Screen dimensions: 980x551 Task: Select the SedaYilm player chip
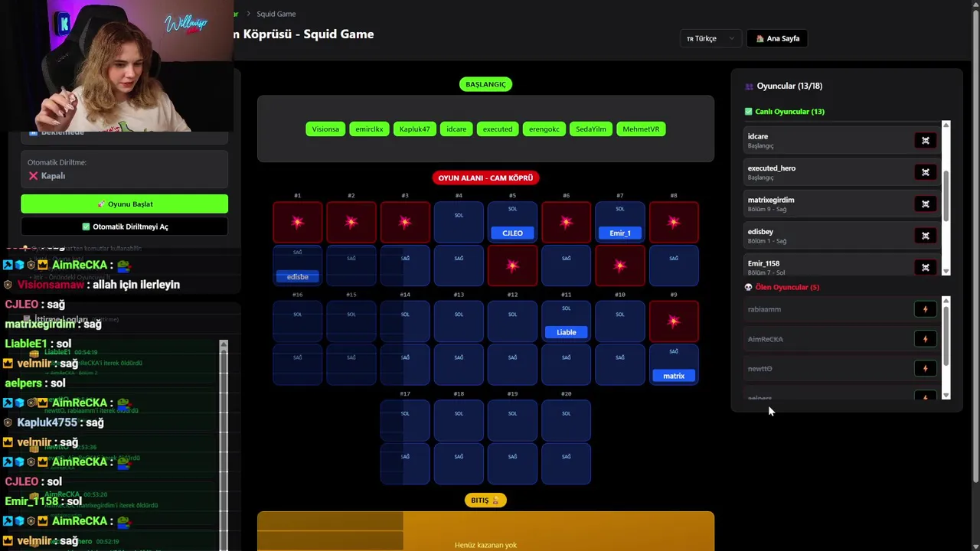[591, 129]
